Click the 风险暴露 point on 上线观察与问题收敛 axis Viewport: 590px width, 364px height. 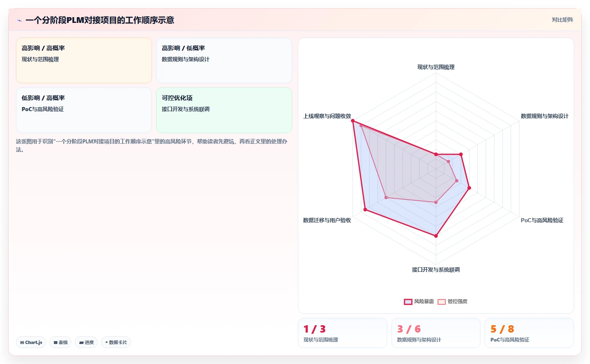tap(353, 121)
